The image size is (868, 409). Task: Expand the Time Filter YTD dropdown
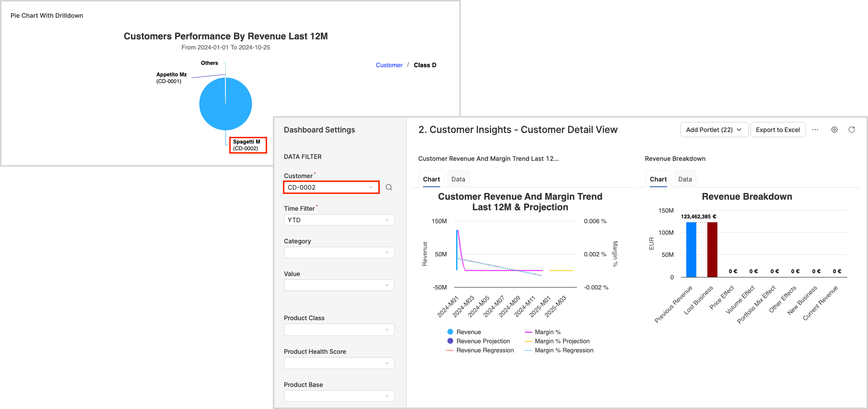(339, 220)
